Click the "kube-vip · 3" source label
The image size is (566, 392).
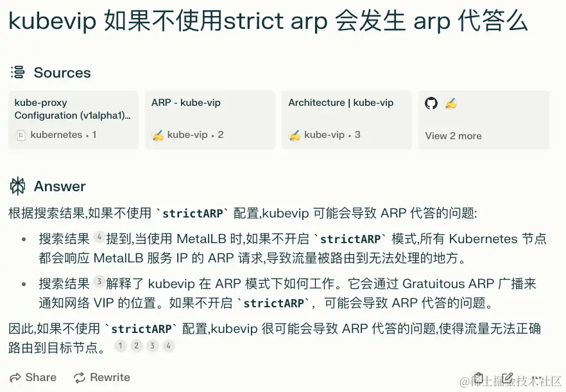[x=332, y=135]
